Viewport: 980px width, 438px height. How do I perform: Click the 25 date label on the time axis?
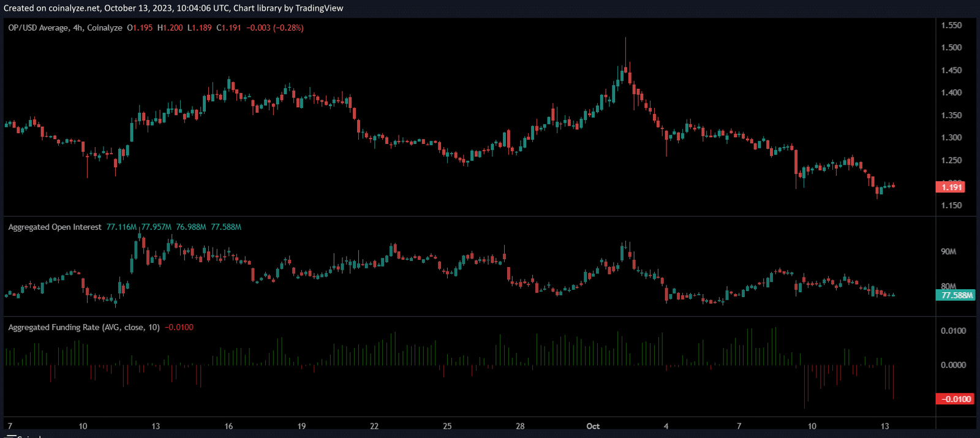click(x=447, y=426)
